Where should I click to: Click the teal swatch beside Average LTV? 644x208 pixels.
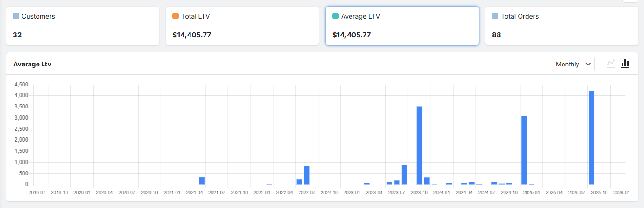click(x=336, y=16)
